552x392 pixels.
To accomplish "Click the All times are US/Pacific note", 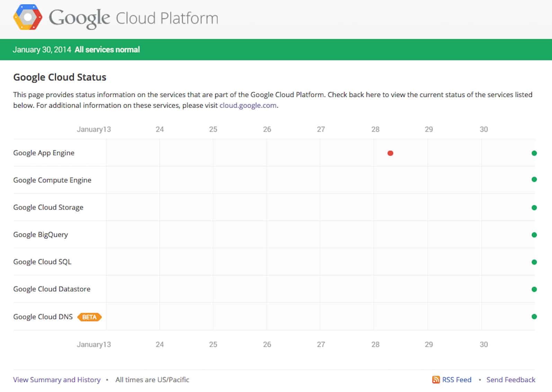I will (x=152, y=380).
